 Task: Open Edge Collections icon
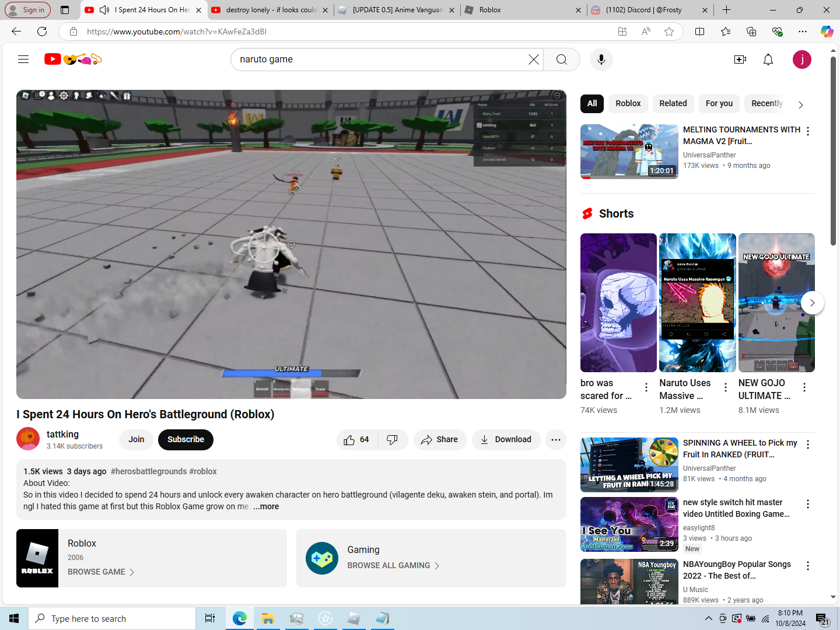tap(751, 32)
